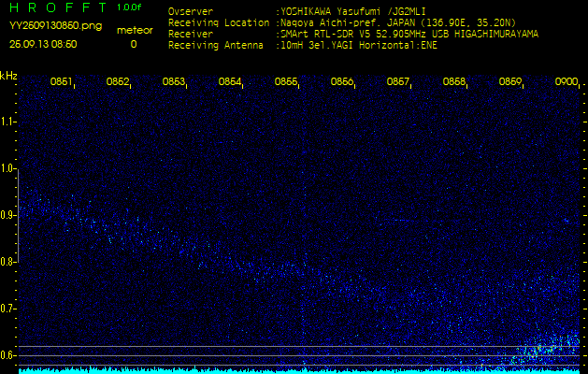Click the YY2609130850.png filename

55,26
